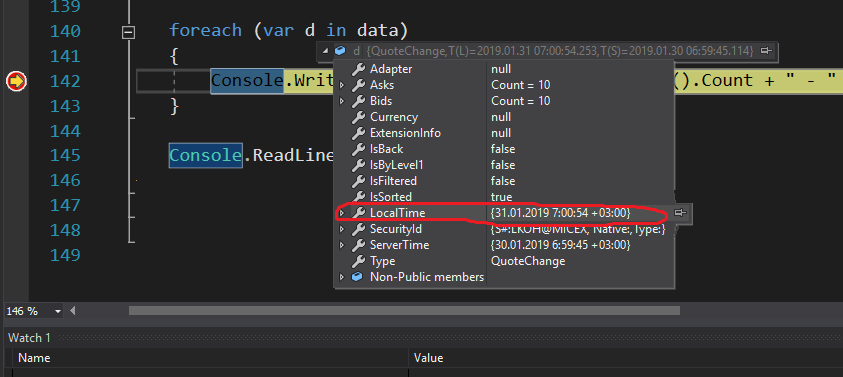
Task: Click the Name column header
Action: (x=34, y=358)
